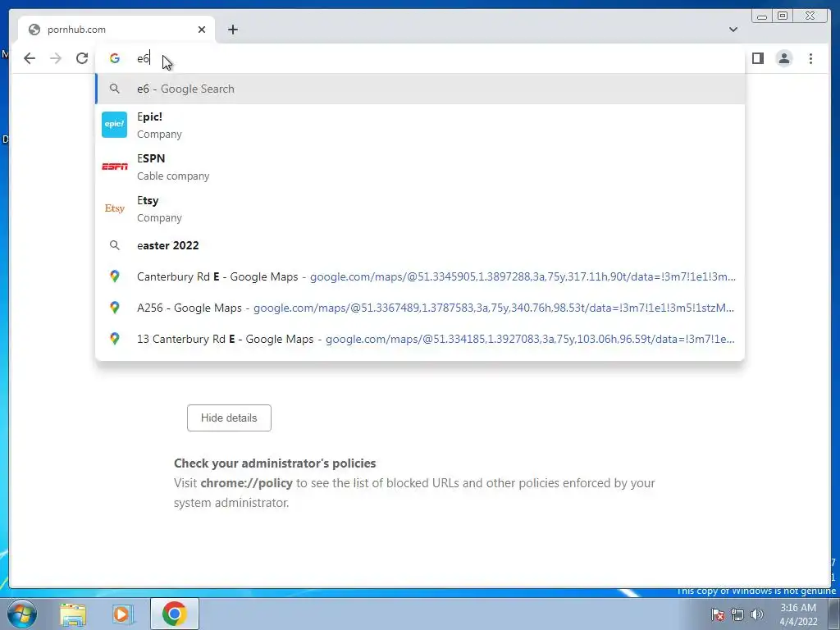
Task: Click the forward navigation arrow
Action: tap(56, 58)
